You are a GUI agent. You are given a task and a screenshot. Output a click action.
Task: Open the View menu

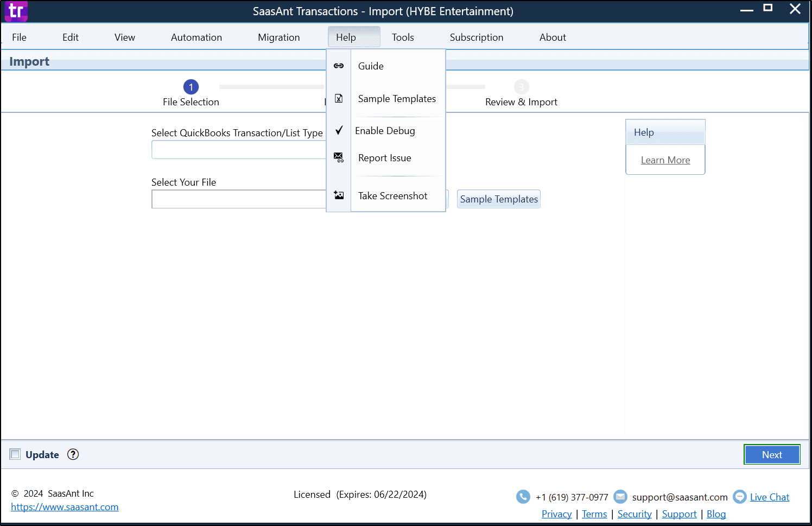click(x=125, y=37)
